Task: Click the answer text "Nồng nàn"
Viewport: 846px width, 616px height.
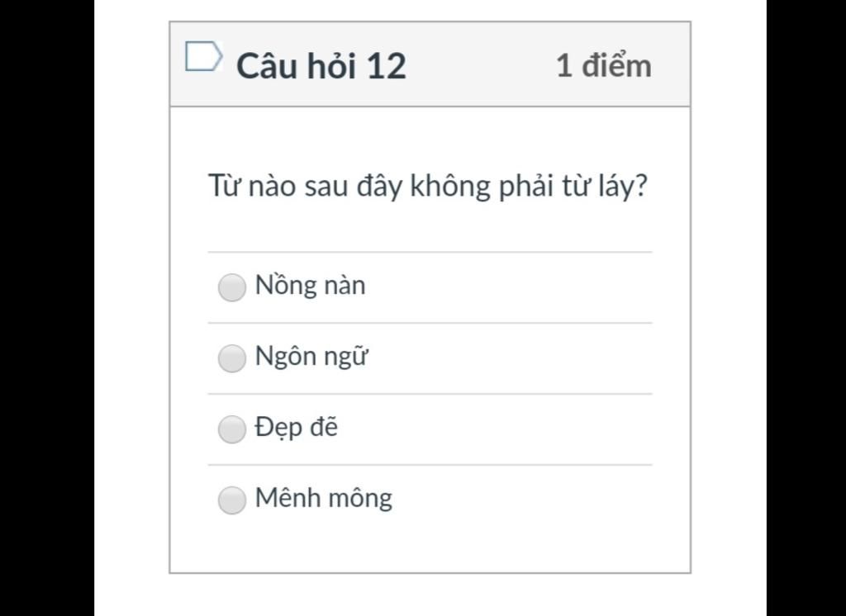Action: pyautogui.click(x=310, y=286)
